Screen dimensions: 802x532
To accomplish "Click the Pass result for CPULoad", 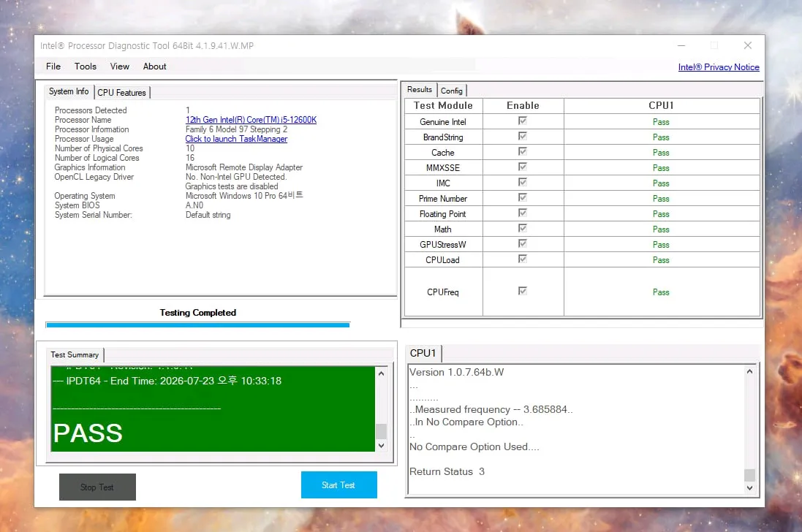I will click(x=661, y=260).
